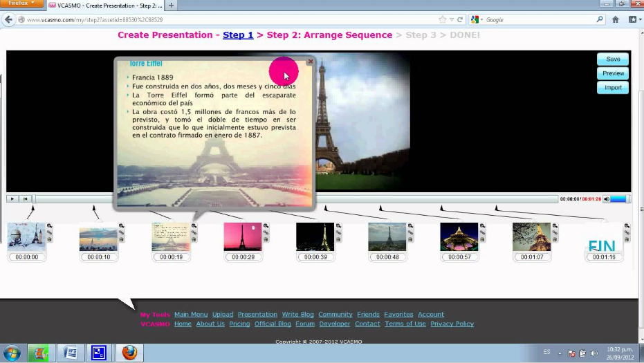The image size is (644, 363).
Task: Click the delete icon beside the 00:00:29 slide
Action: pos(266,239)
